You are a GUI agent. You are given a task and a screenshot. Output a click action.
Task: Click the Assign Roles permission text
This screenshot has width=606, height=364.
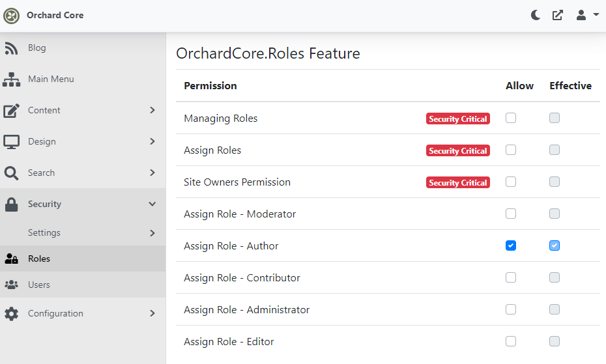coord(212,150)
